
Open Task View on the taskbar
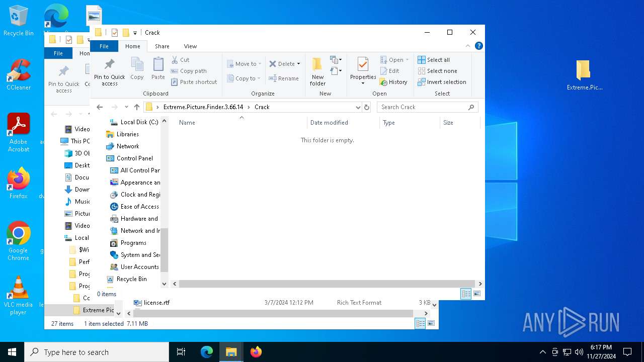click(181, 352)
